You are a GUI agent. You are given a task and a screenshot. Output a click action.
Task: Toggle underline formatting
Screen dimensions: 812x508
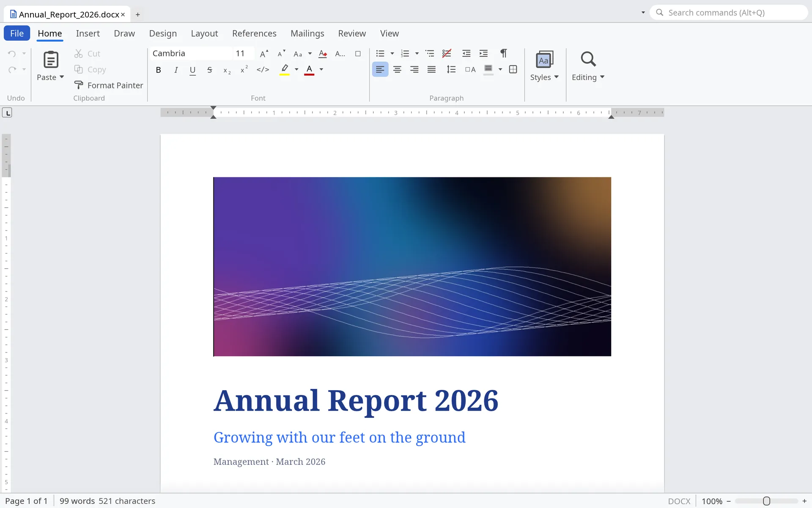point(192,70)
